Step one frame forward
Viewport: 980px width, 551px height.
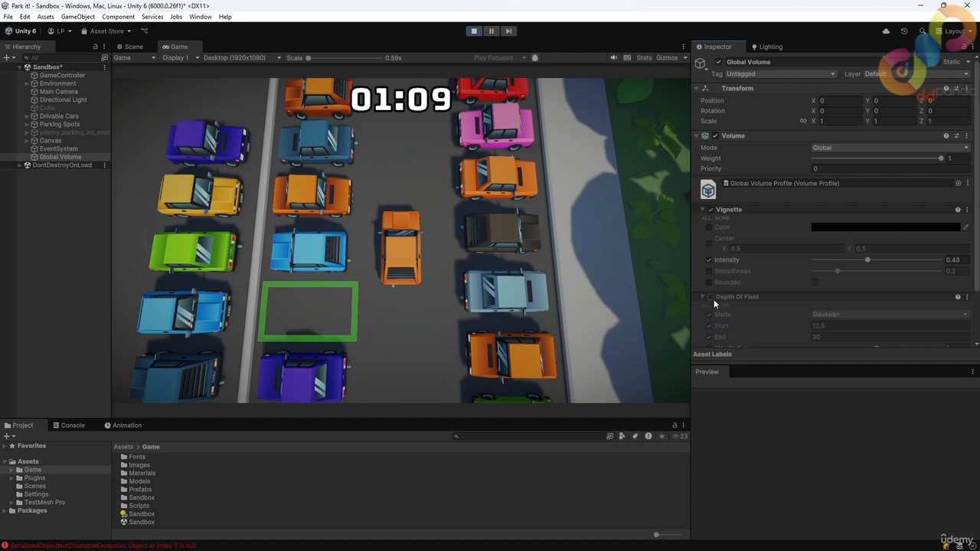tap(508, 31)
